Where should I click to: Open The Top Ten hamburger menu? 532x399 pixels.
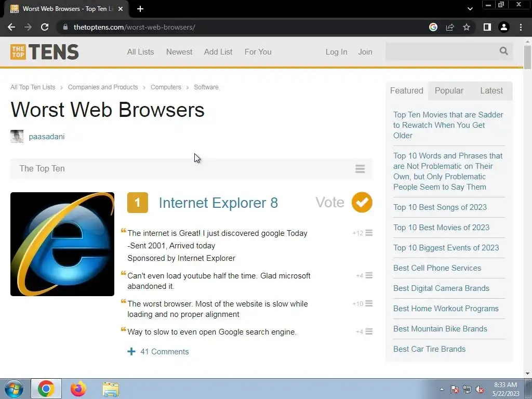click(360, 169)
